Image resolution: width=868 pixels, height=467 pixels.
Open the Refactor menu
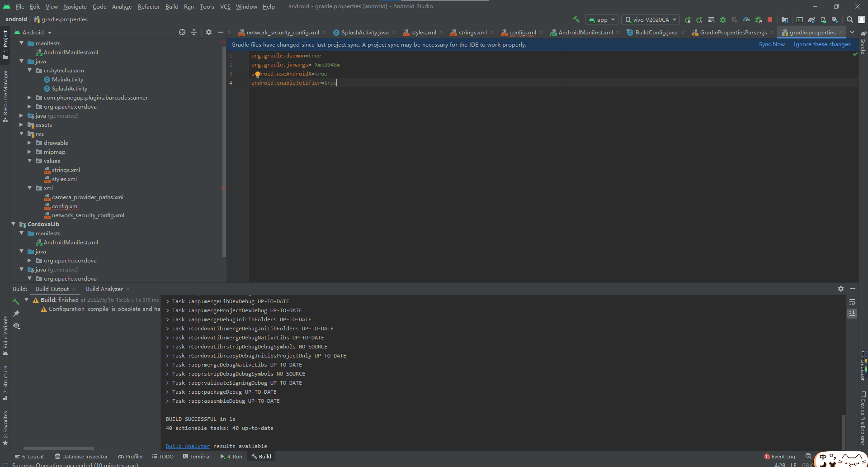[149, 6]
